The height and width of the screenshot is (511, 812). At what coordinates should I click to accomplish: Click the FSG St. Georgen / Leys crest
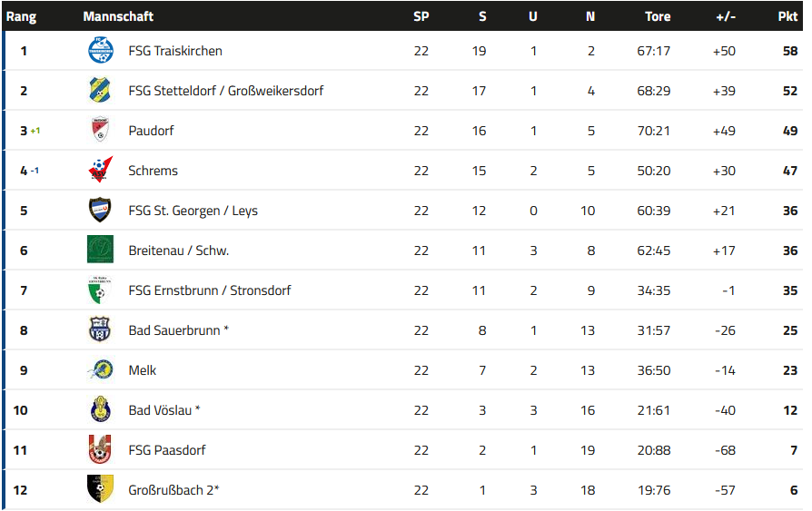click(x=100, y=210)
